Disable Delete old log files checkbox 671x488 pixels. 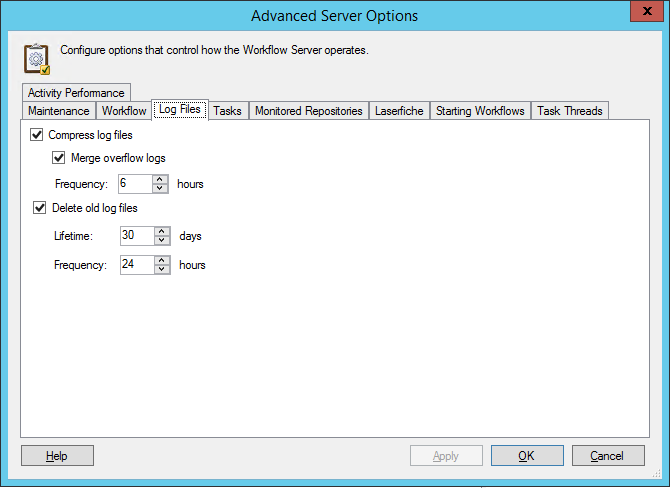[40, 208]
